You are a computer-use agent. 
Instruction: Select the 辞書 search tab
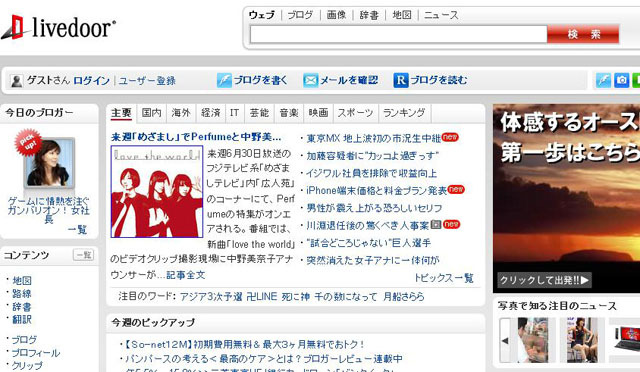coord(369,15)
